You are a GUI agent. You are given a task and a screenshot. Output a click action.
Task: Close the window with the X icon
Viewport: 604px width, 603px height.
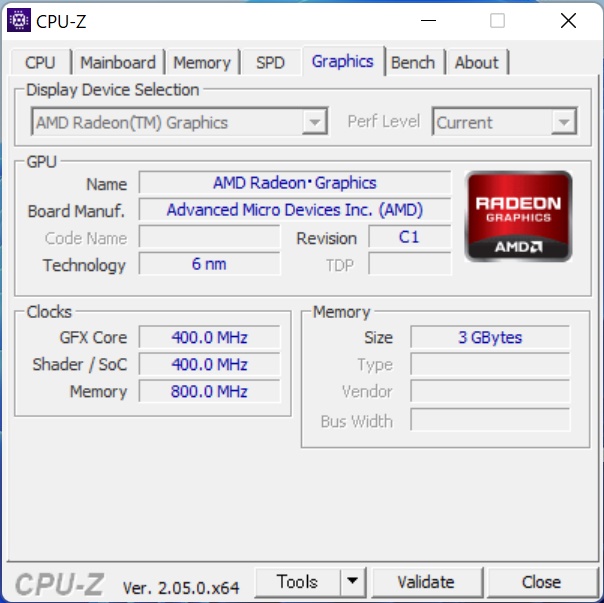click(x=568, y=20)
